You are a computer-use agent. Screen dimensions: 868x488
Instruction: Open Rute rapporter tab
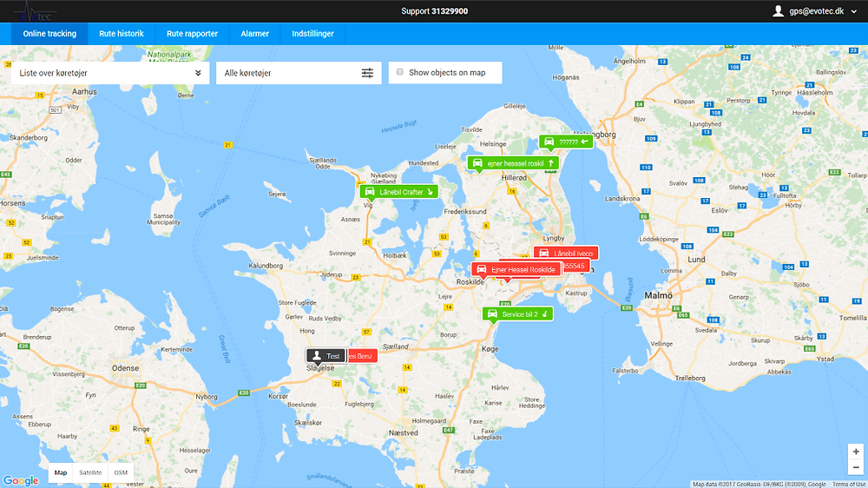click(x=192, y=34)
